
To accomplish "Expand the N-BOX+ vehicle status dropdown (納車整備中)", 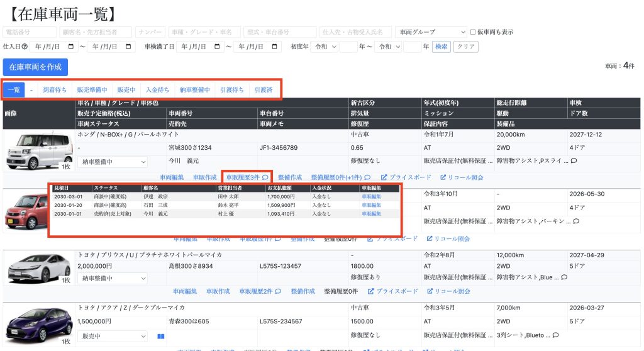I will click(x=112, y=162).
